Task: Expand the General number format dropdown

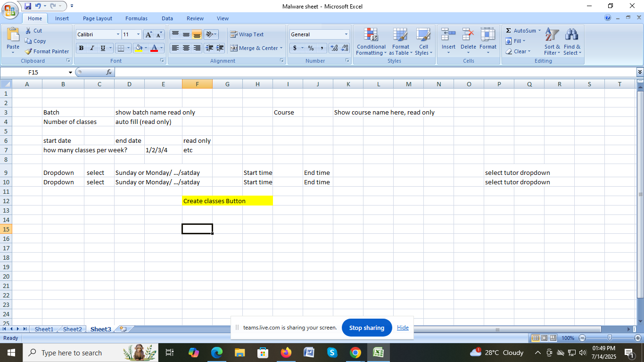Action: [x=346, y=34]
